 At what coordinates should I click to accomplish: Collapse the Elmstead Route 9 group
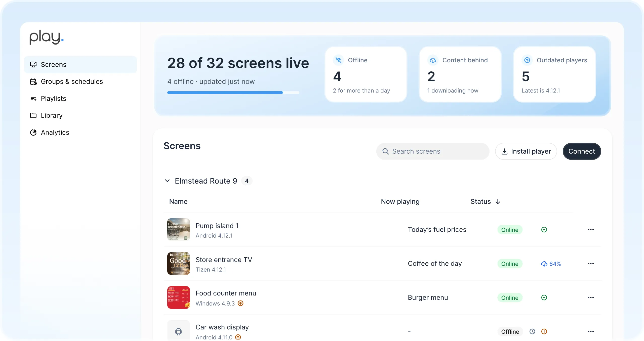pos(167,181)
